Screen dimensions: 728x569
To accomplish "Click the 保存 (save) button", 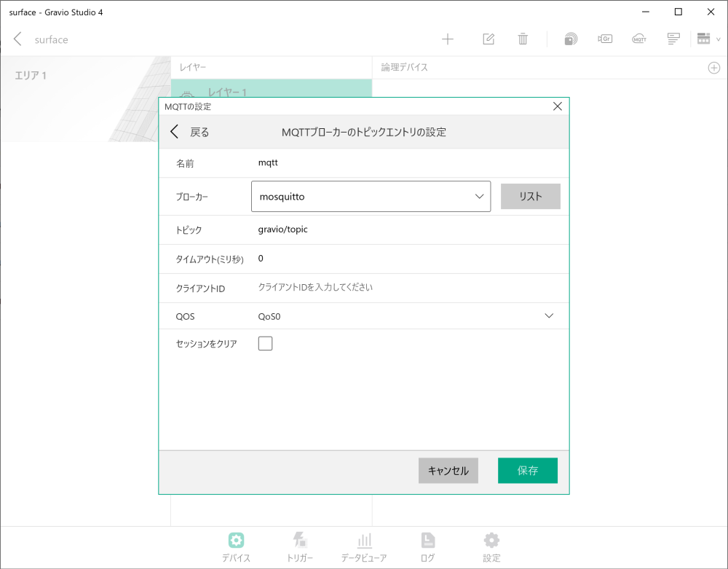I will click(527, 471).
